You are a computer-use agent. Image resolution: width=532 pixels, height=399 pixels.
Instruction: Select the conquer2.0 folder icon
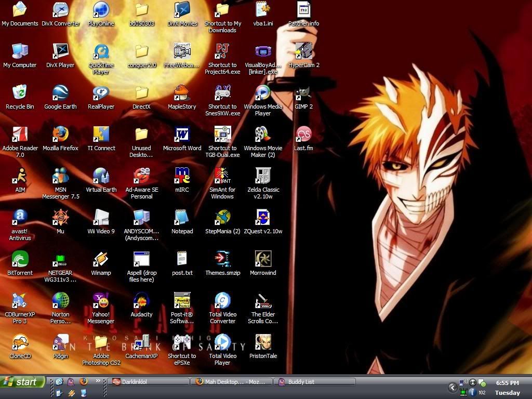pyautogui.click(x=141, y=56)
